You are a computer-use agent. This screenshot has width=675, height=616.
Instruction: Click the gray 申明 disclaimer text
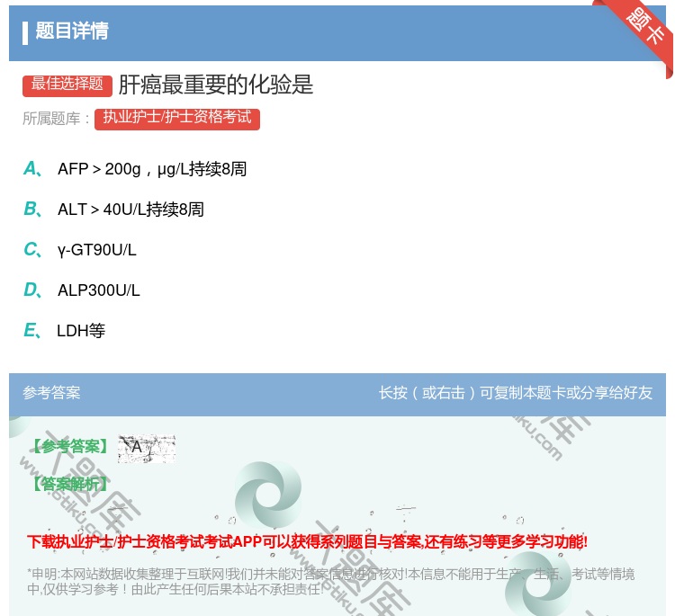click(330, 581)
